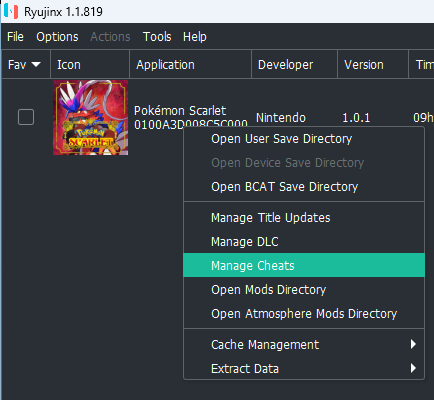Screen dimensions: 434x400
Task: Sort by the Version column header
Action: click(x=373, y=64)
